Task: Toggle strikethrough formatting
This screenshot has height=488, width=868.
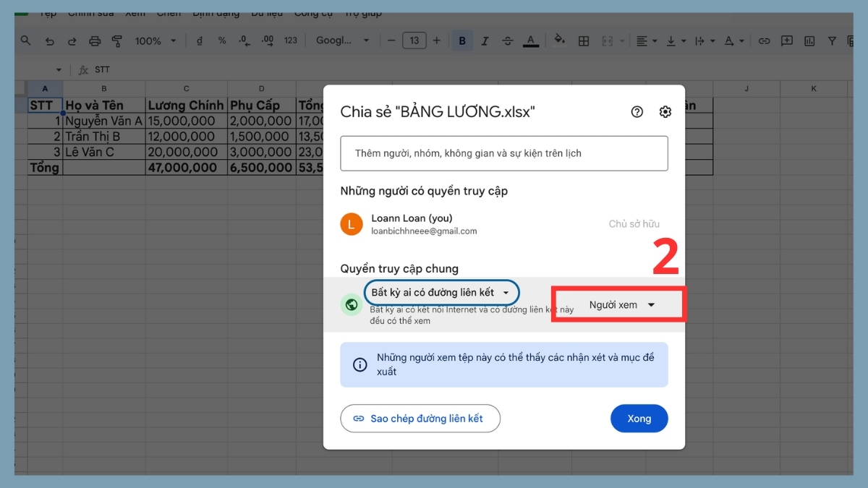Action: pyautogui.click(x=509, y=40)
